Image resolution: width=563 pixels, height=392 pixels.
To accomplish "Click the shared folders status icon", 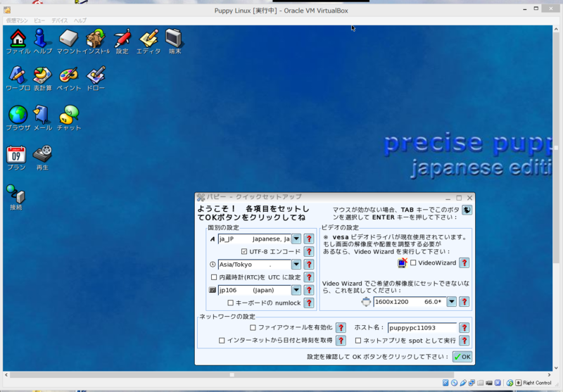I will 481,383.
